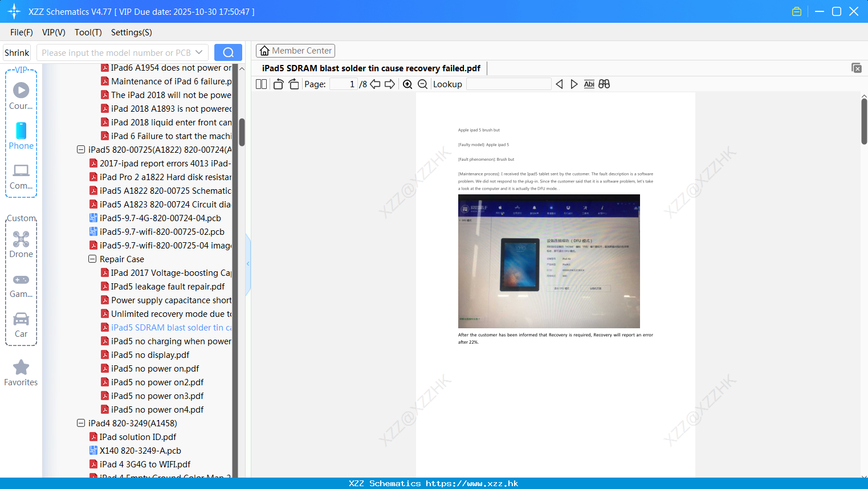868x489 pixels.
Task: Collapse iPad4 820-3249(A1458) tree node
Action: [81, 423]
